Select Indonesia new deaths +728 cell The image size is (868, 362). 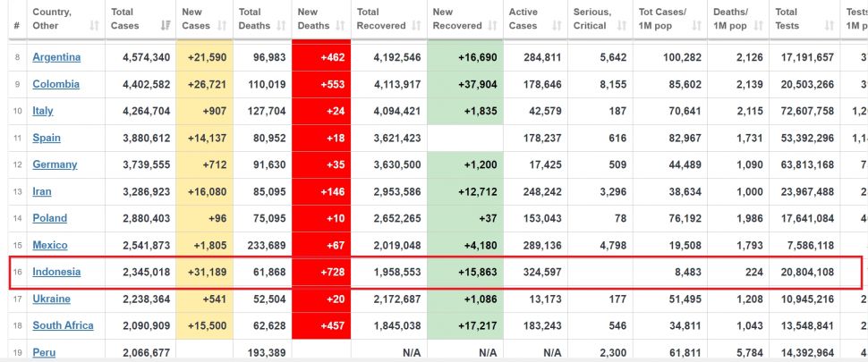point(321,273)
